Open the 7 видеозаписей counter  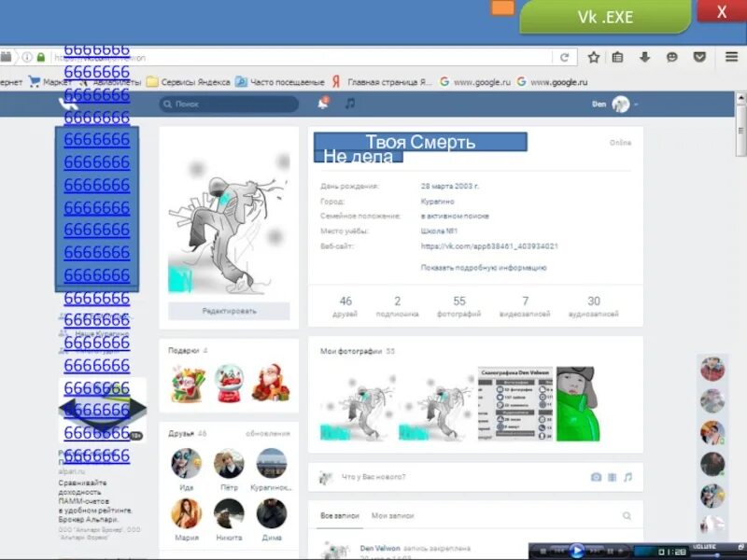pyautogui.click(x=525, y=306)
